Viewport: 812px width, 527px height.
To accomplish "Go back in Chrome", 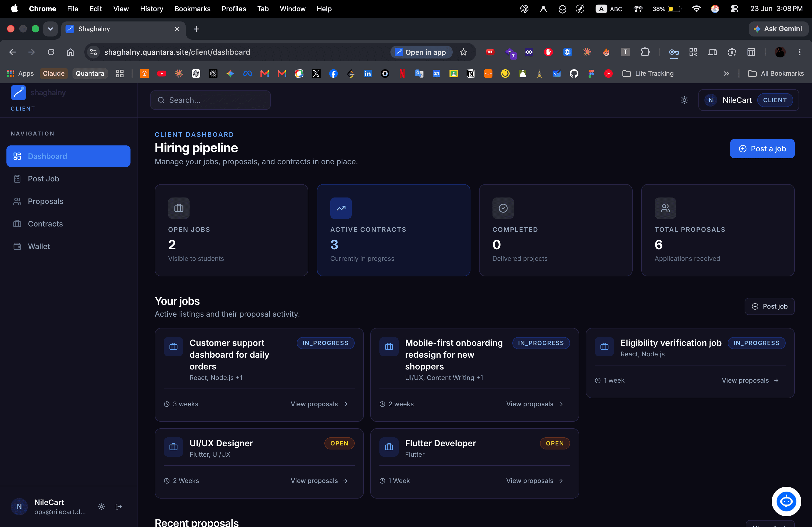I will click(x=13, y=52).
